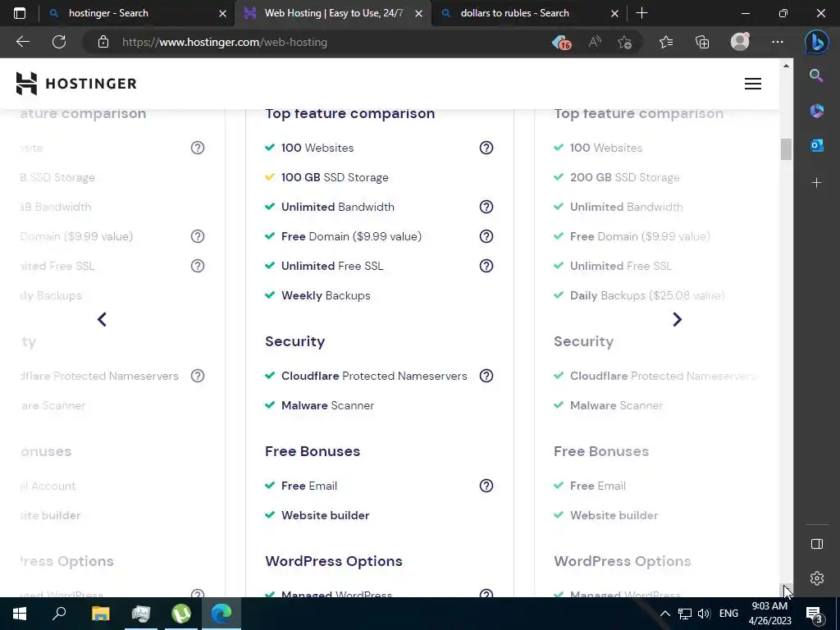Open help for Cloudflare Protected Nameservers
The image size is (840, 630).
tap(486, 376)
